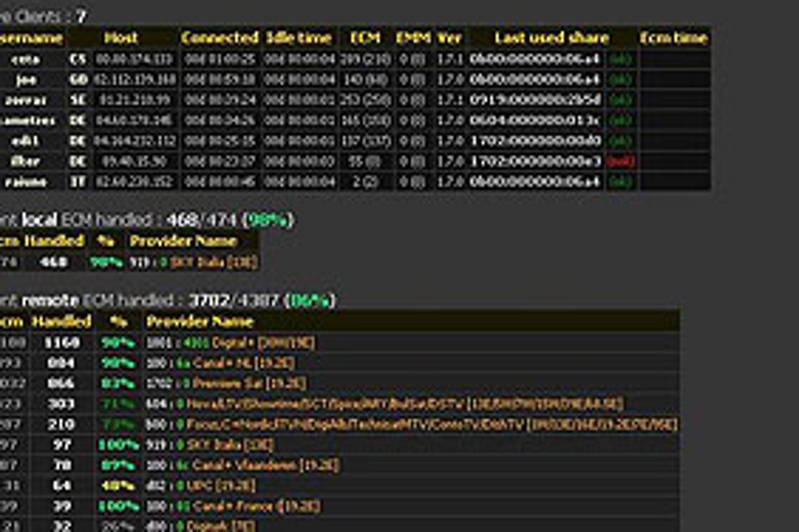Click the Idle time column header
The image size is (799, 532).
click(x=300, y=38)
